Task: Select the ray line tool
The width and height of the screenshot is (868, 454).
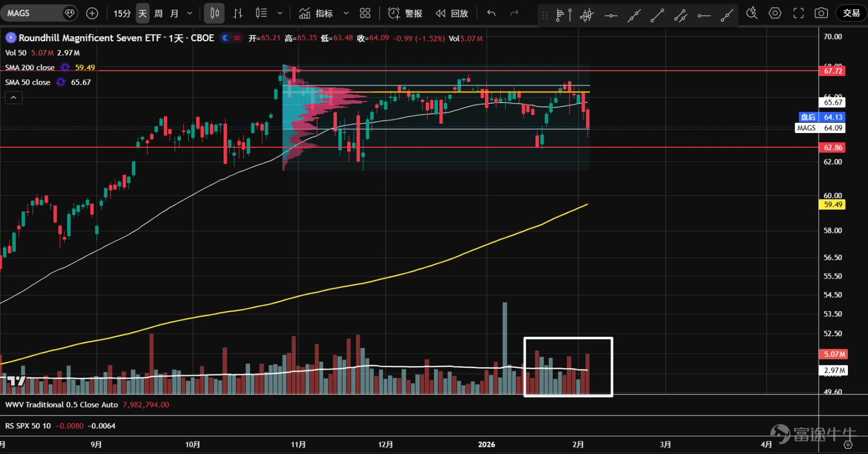Action: click(x=727, y=15)
